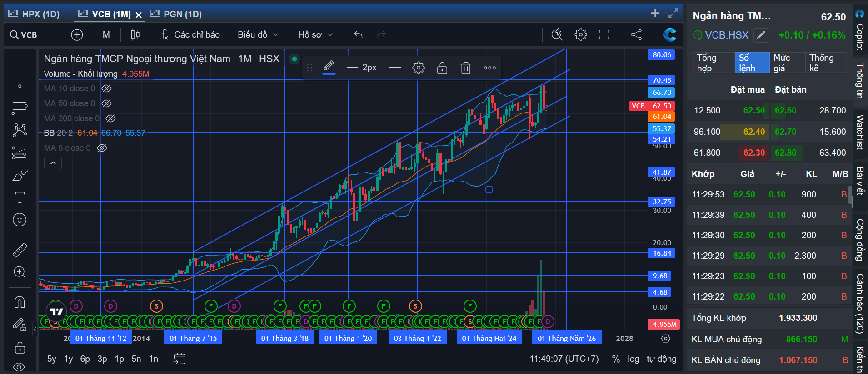Show the hidden MA 50 indicator
868x374 pixels.
pos(106,103)
